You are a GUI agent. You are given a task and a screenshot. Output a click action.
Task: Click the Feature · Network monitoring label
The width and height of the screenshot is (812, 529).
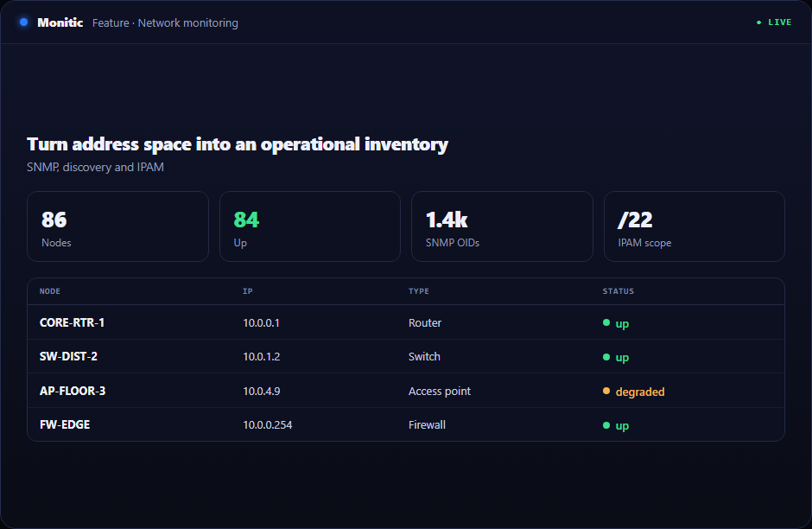click(x=165, y=22)
